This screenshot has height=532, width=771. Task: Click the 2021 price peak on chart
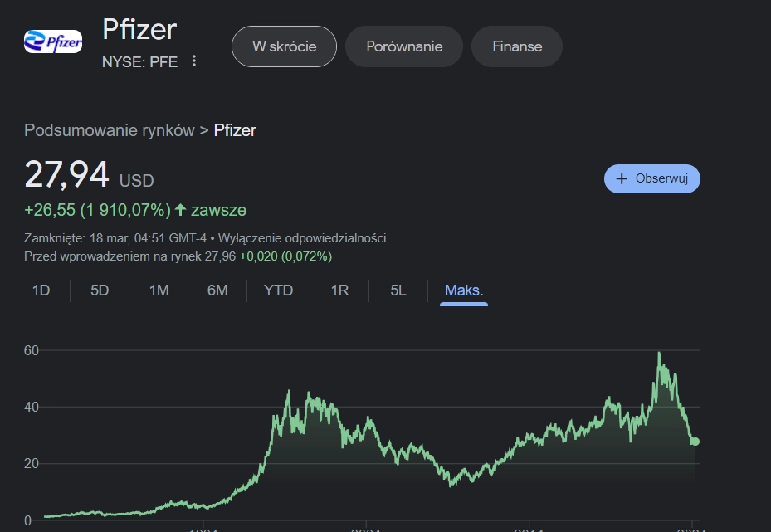click(659, 353)
